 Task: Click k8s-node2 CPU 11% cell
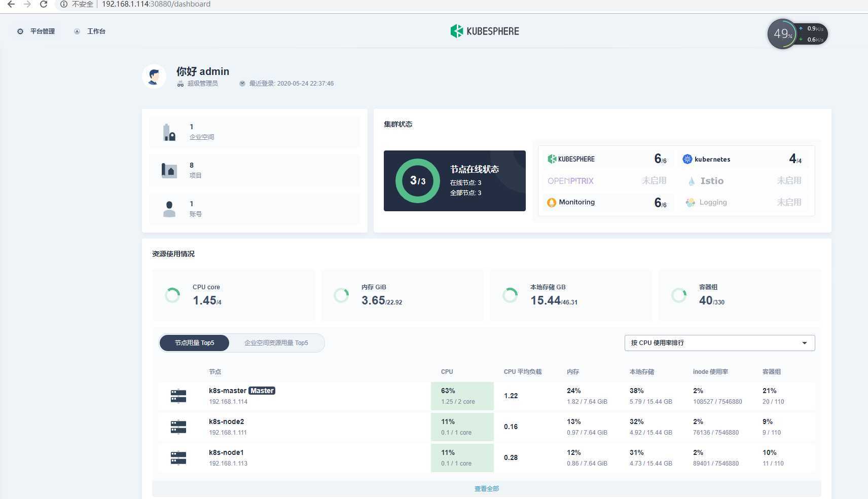click(462, 427)
